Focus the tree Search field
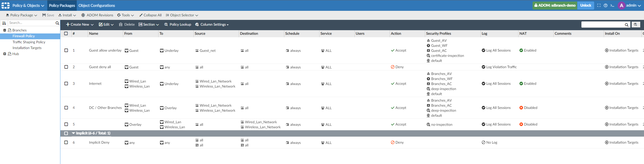The image size is (644, 164). 32,23
